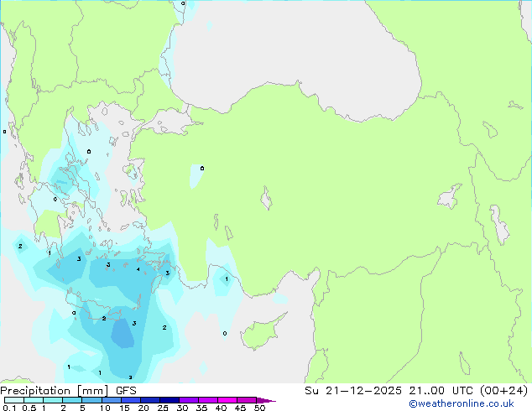Click the Cyprus island on the map
This screenshot has height=411, width=532.
click(x=261, y=333)
